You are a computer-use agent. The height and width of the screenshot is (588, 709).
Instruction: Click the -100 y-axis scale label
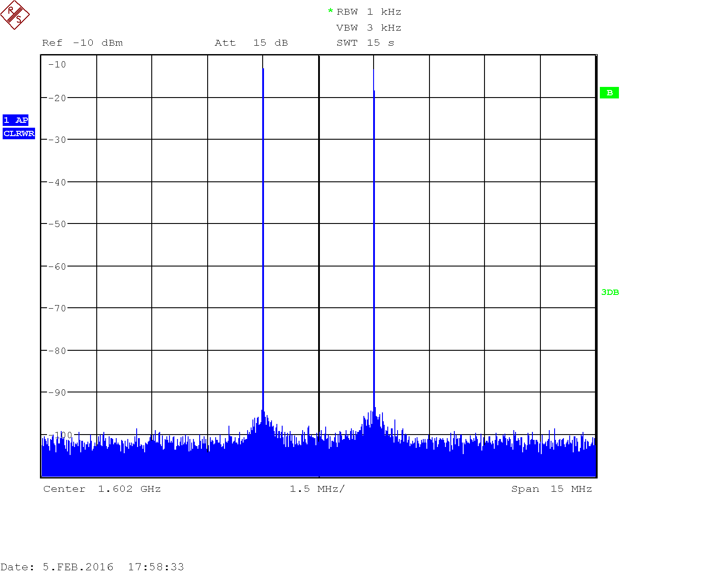click(x=60, y=435)
